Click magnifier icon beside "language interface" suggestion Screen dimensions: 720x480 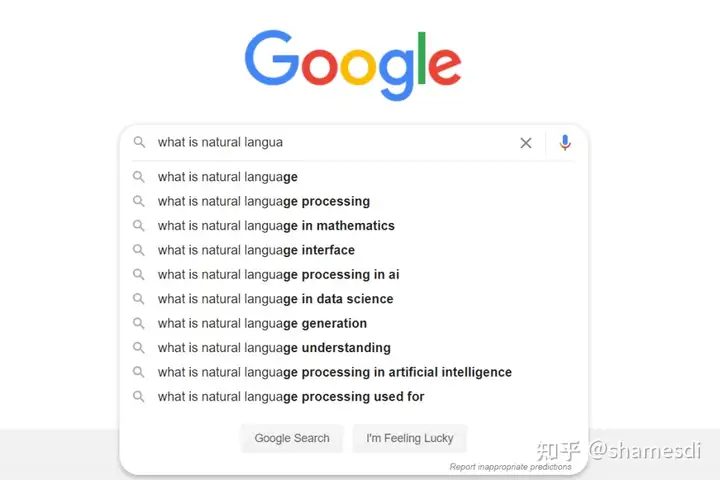point(140,250)
